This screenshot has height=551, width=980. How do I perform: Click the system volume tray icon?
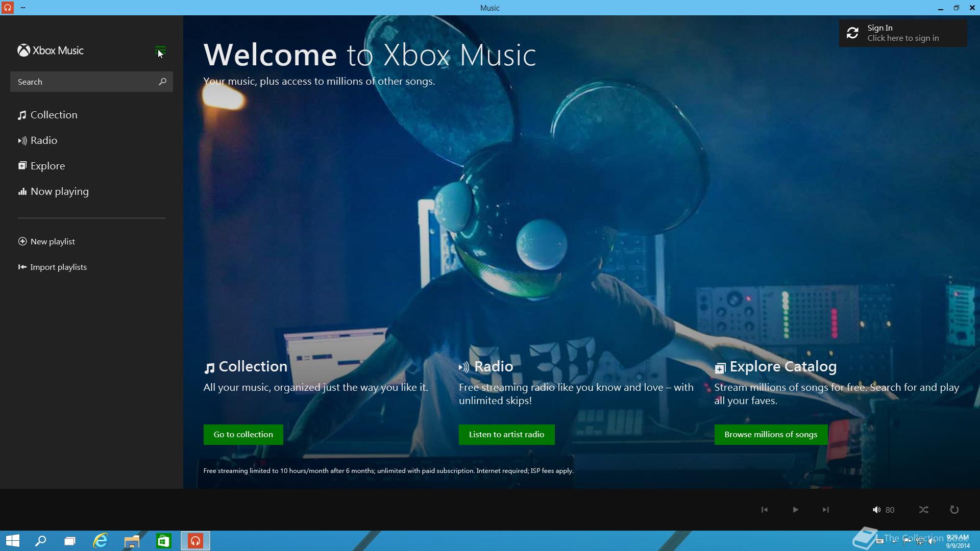932,541
